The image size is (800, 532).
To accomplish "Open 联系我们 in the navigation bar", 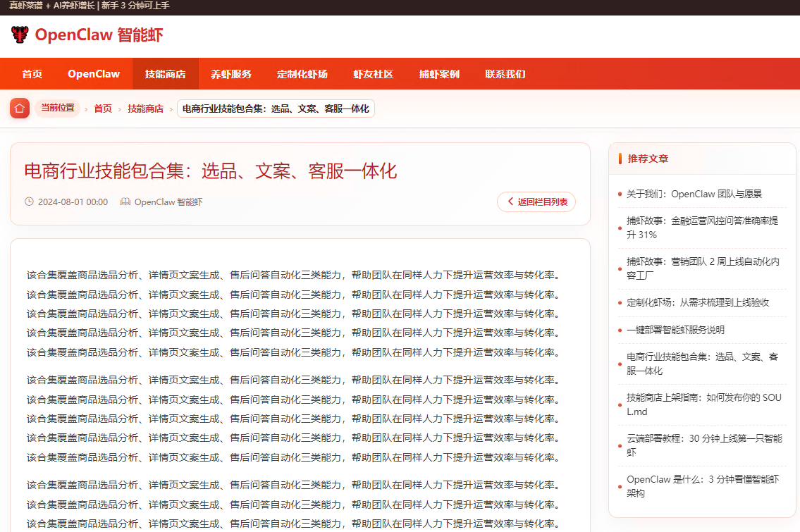I will click(505, 74).
